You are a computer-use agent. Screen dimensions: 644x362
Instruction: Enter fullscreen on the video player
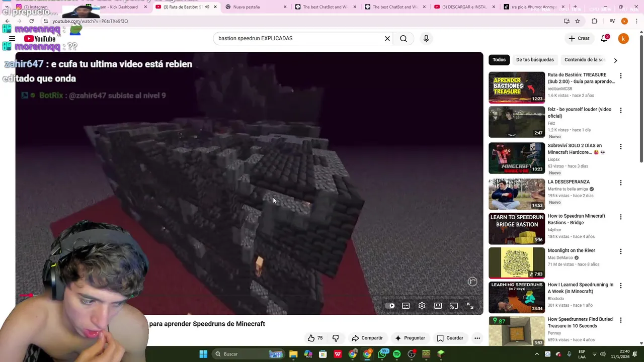[470, 306]
